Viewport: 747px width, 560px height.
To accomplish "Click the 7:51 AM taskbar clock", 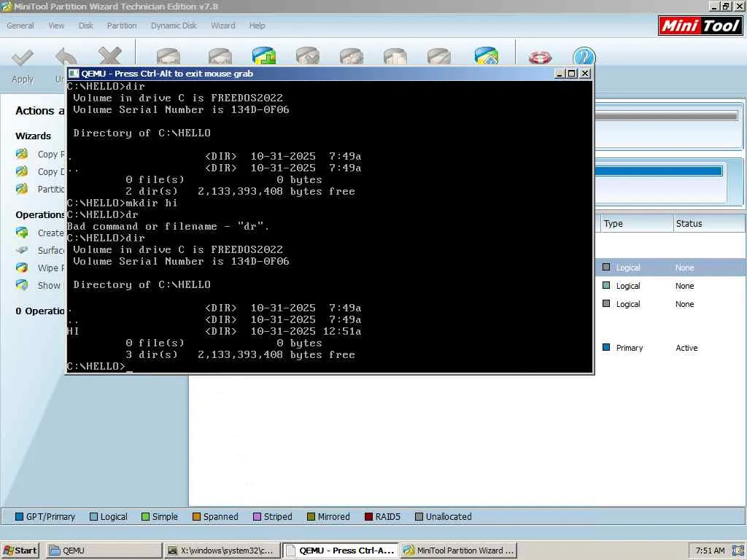I will click(710, 551).
